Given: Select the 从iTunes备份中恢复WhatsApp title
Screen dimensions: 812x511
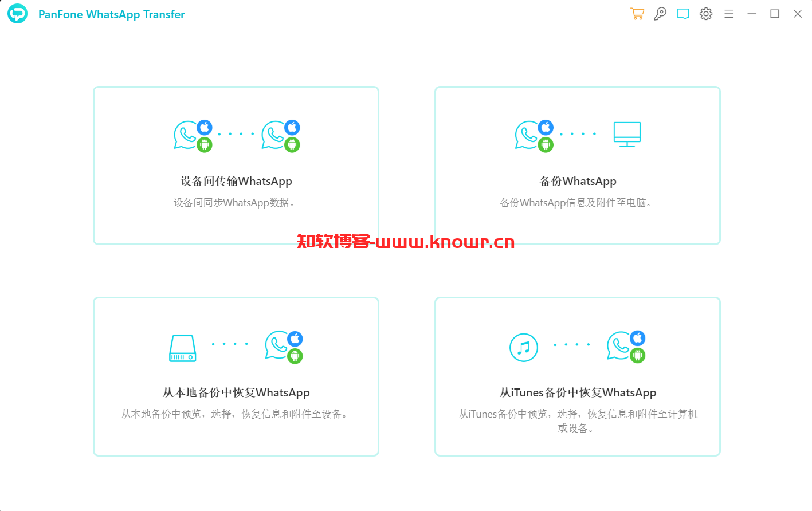Looking at the screenshot, I should (578, 392).
